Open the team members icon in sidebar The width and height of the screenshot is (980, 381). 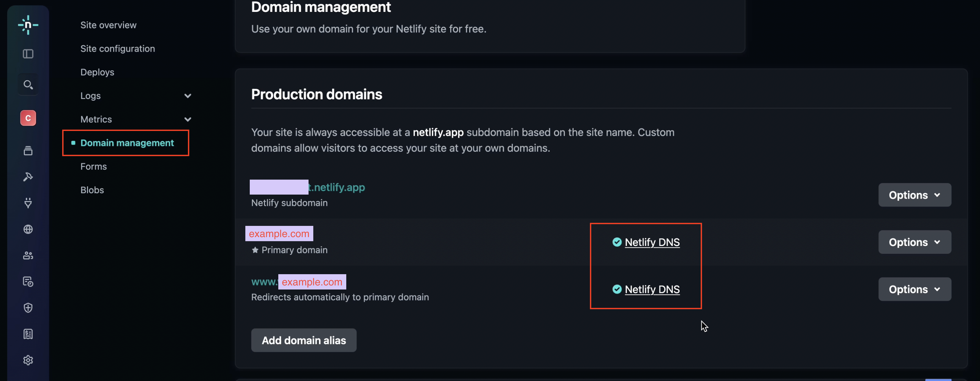click(28, 255)
